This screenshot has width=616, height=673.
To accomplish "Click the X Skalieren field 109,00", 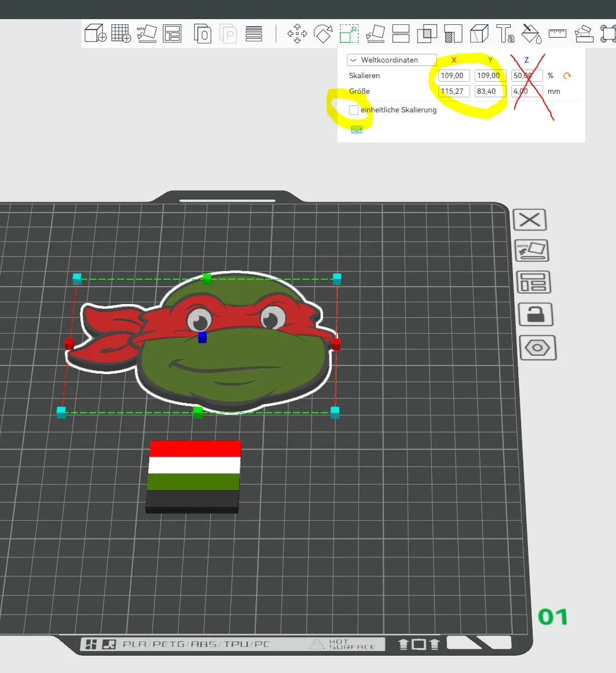I will [454, 75].
